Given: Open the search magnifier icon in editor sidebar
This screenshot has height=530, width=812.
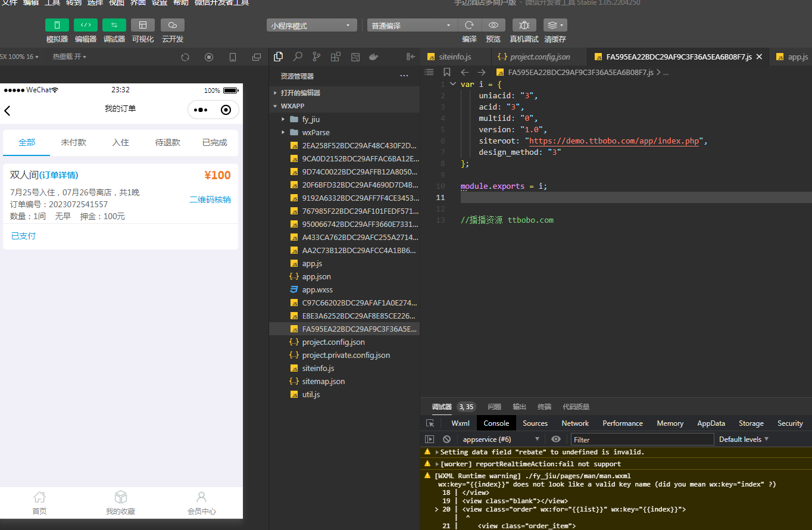Looking at the screenshot, I should [297, 57].
